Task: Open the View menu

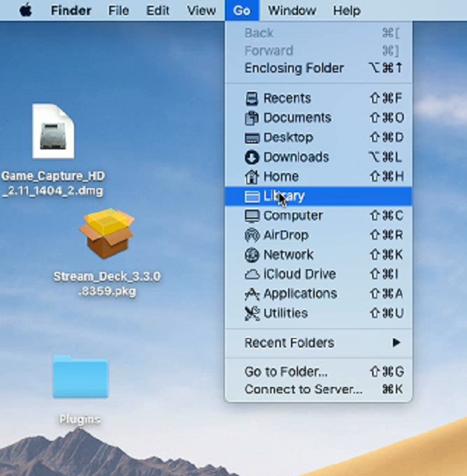Action: (x=201, y=11)
